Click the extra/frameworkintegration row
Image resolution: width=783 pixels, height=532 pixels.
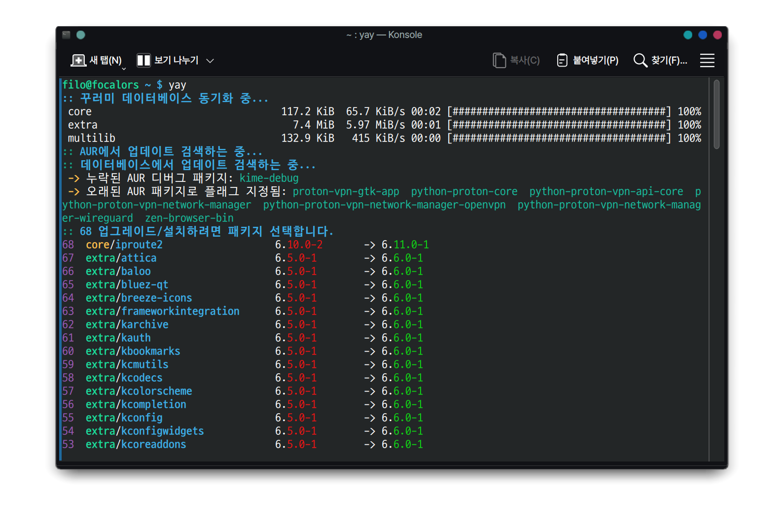(x=243, y=311)
